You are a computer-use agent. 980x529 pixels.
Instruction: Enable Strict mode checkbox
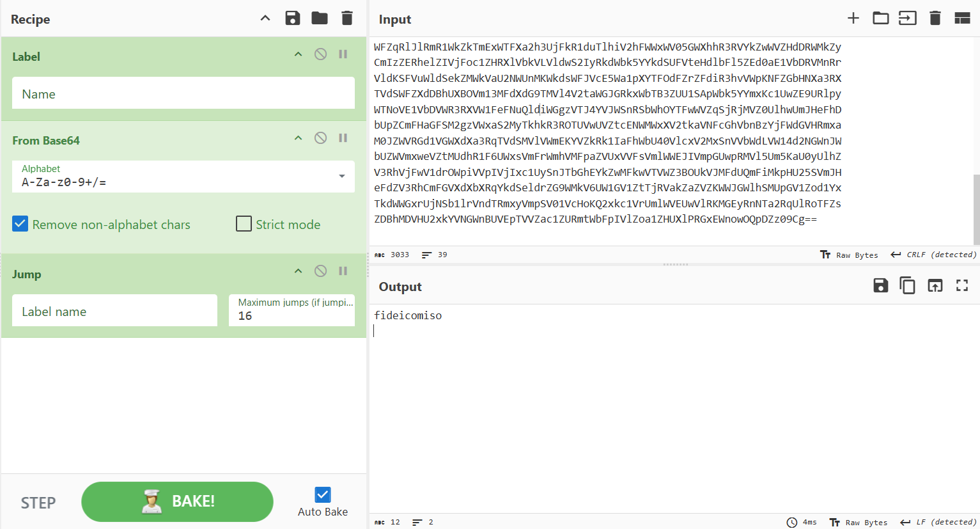coord(244,224)
